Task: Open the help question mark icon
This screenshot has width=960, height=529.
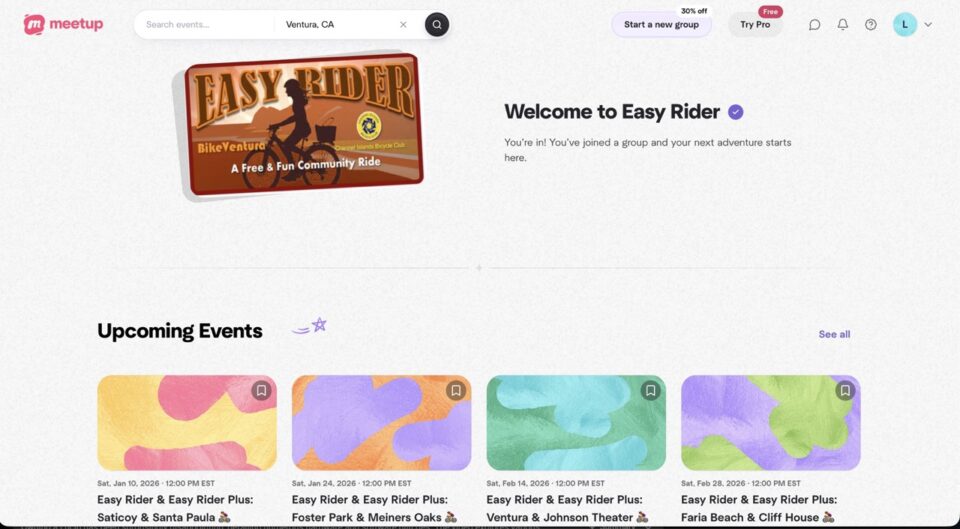Action: click(871, 24)
